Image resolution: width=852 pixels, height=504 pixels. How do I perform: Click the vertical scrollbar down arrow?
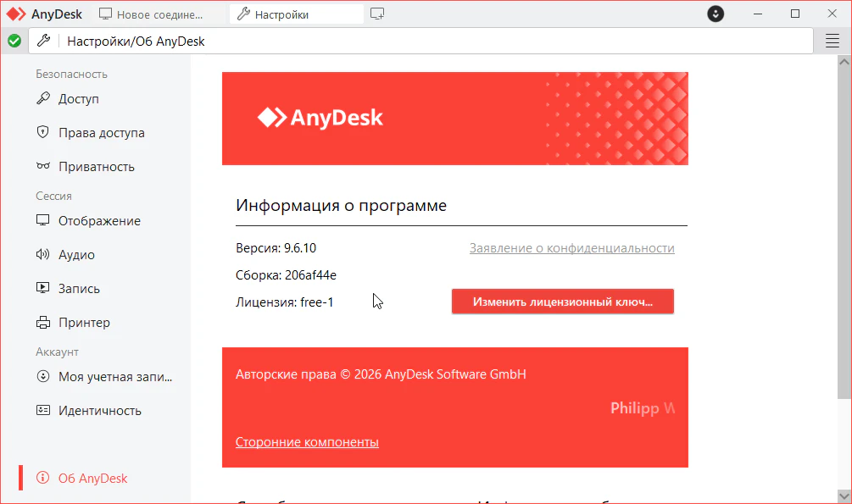(844, 496)
